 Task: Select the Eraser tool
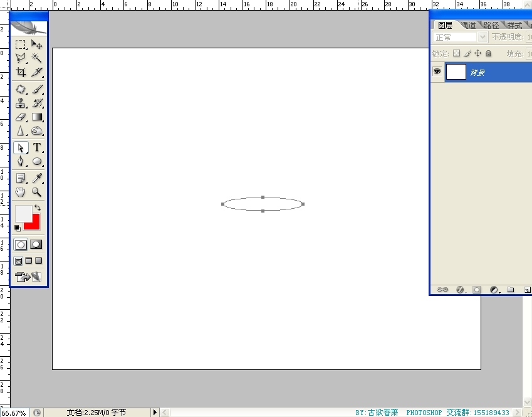pos(21,117)
